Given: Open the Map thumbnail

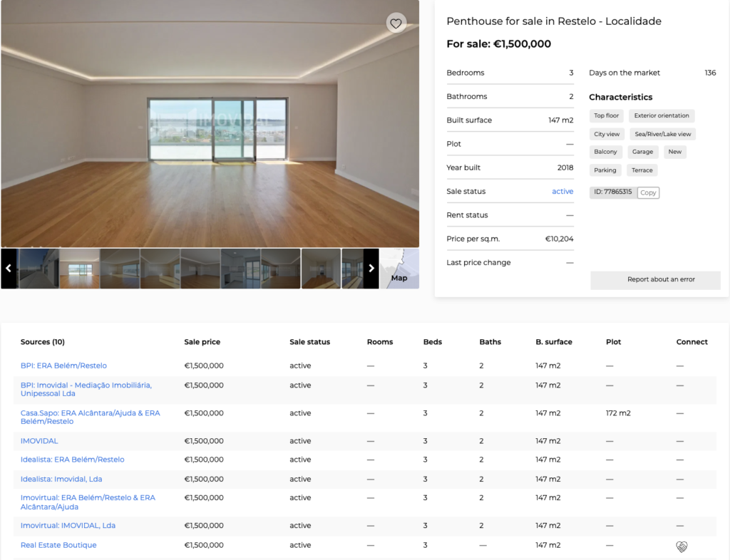Looking at the screenshot, I should tap(399, 269).
